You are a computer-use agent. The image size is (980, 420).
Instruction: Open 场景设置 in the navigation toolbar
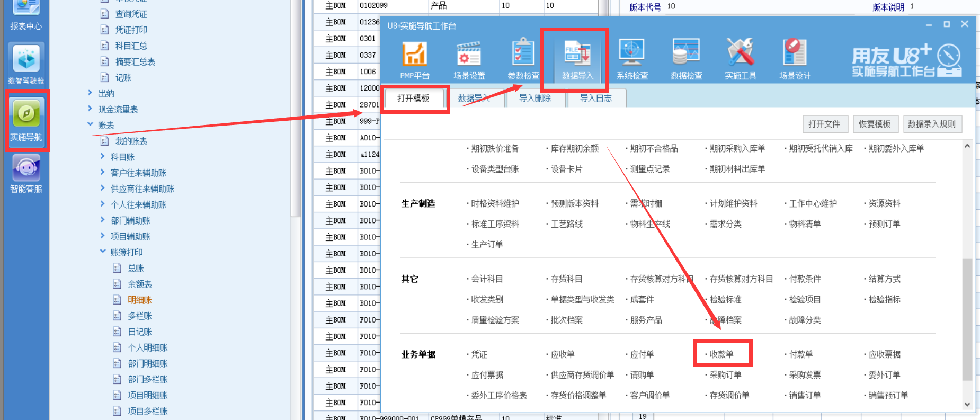click(x=469, y=60)
